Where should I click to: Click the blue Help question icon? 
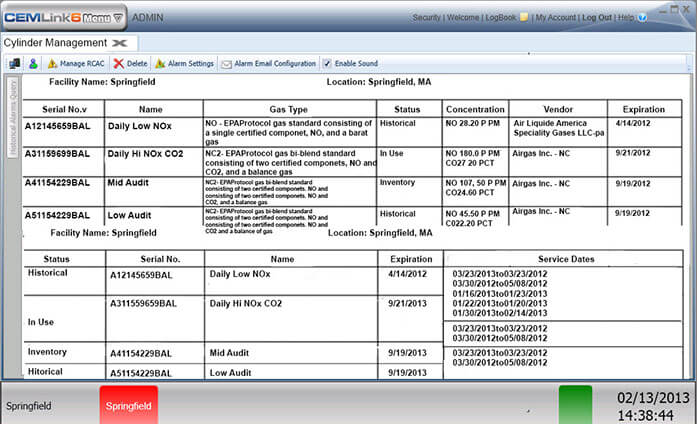click(x=642, y=18)
